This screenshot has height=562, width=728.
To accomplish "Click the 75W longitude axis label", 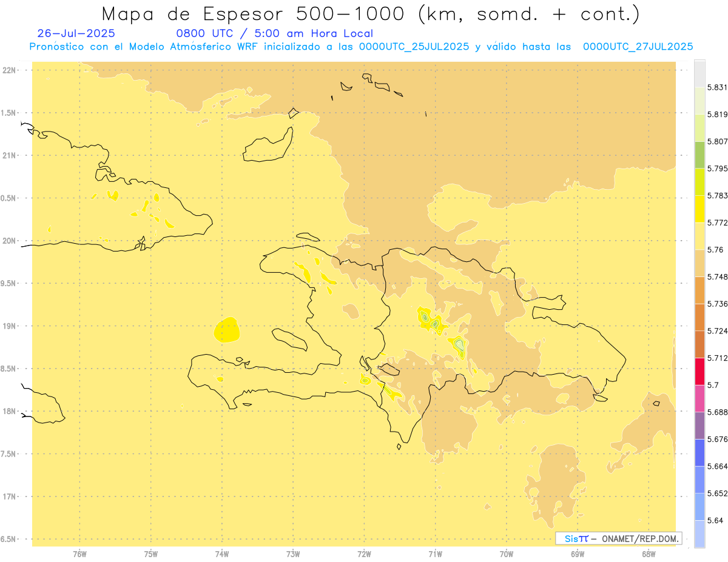I will click(150, 554).
